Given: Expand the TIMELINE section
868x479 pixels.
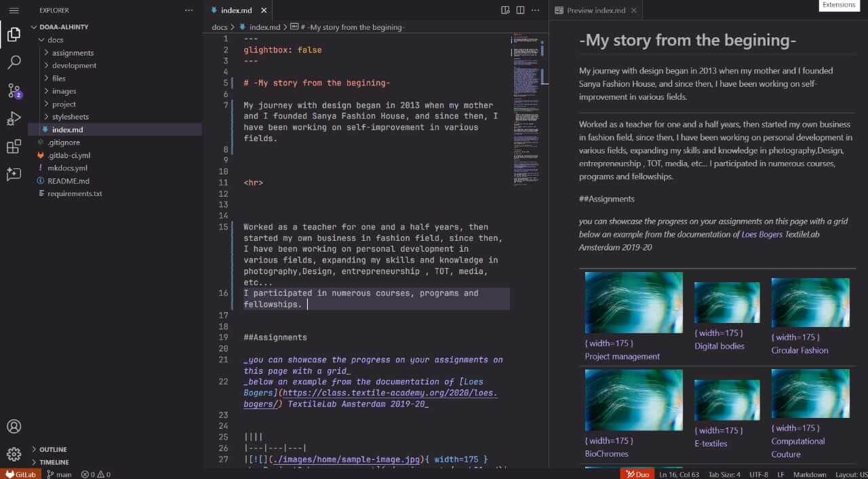Looking at the screenshot, I should point(54,462).
